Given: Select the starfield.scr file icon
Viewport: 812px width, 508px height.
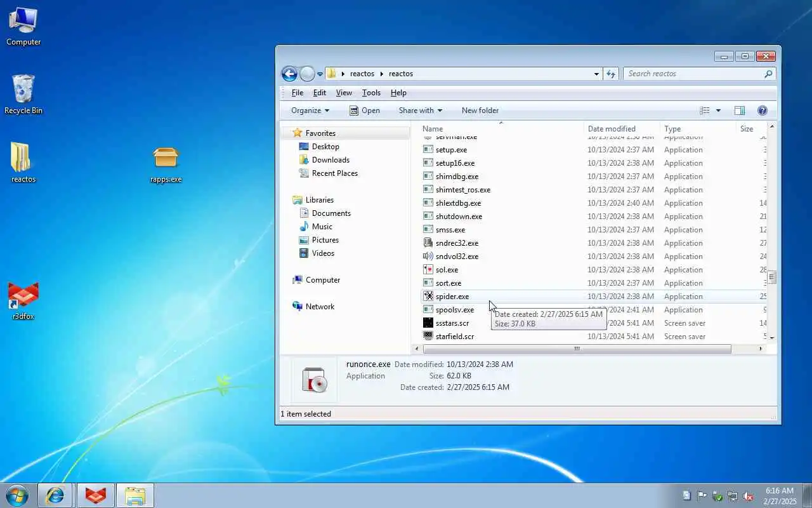Looking at the screenshot, I should pyautogui.click(x=428, y=337).
